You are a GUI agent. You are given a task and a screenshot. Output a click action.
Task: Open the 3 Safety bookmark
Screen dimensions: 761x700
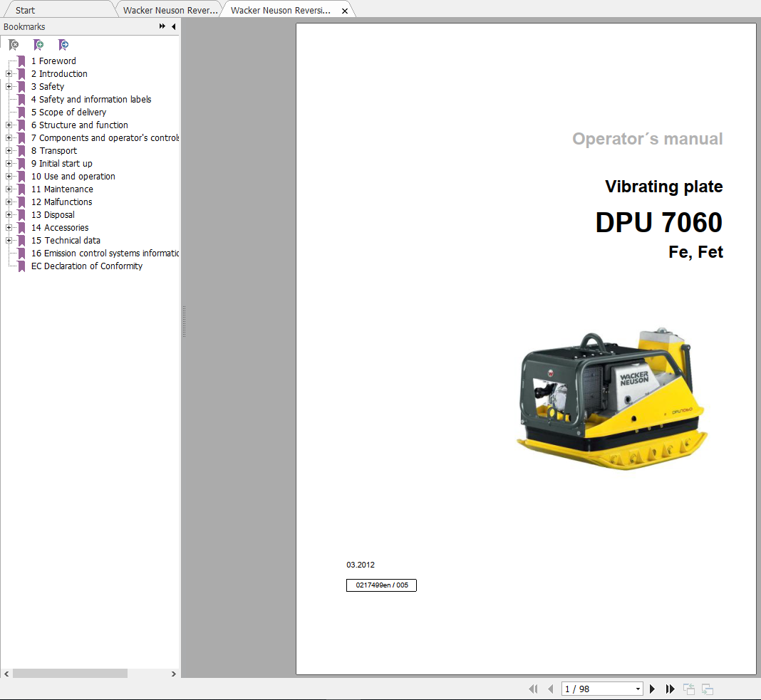[48, 86]
